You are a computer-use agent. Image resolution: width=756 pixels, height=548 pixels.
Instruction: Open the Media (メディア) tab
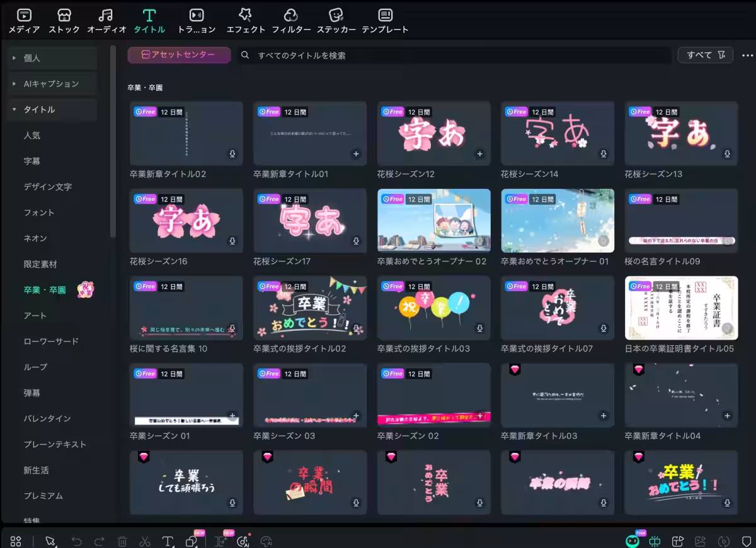pyautogui.click(x=25, y=20)
